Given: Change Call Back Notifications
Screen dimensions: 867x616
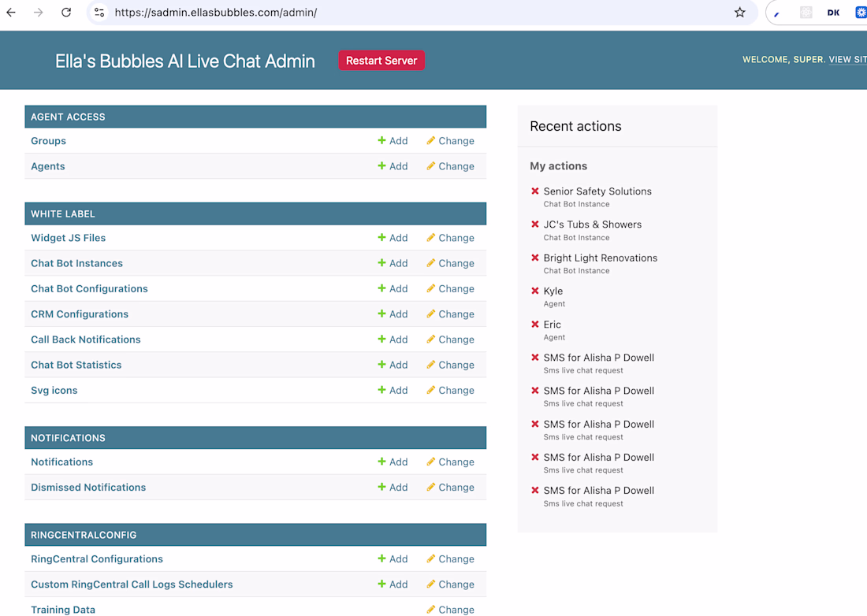Looking at the screenshot, I should (450, 340).
